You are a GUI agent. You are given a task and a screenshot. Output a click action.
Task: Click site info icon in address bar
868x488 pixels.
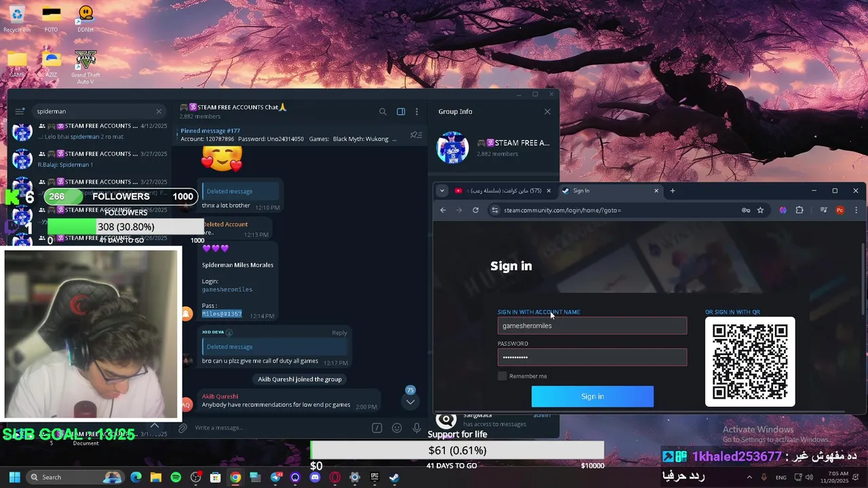495,210
